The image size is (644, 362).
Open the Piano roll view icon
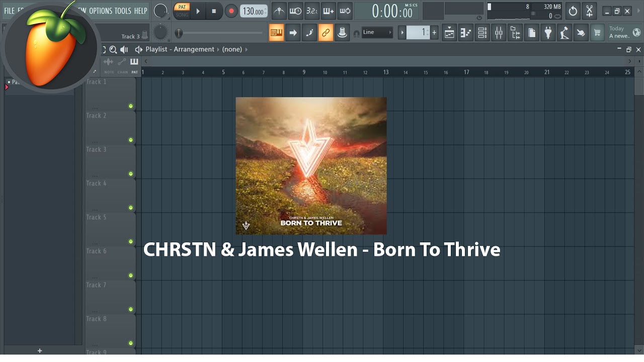[466, 33]
